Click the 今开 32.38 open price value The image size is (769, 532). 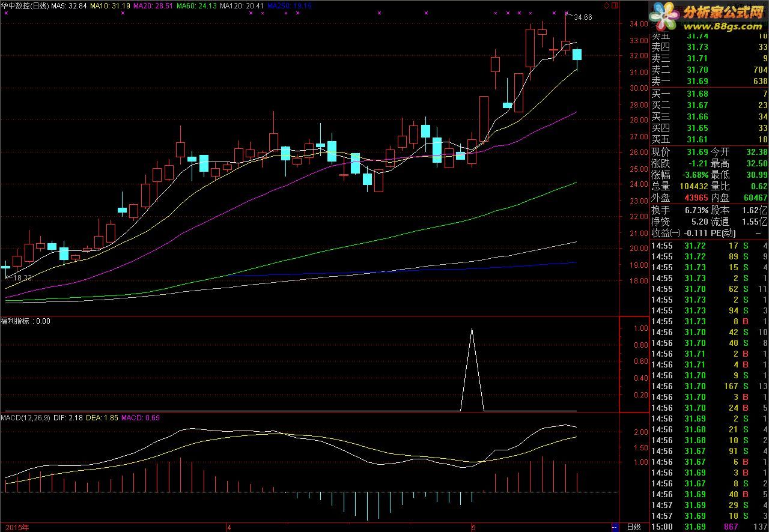pos(756,152)
